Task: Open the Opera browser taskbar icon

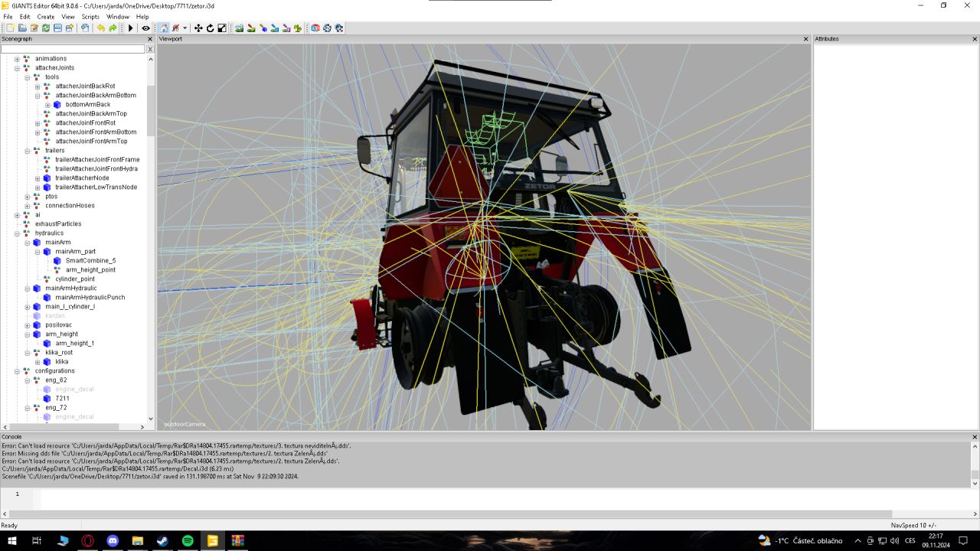Action: [87, 540]
